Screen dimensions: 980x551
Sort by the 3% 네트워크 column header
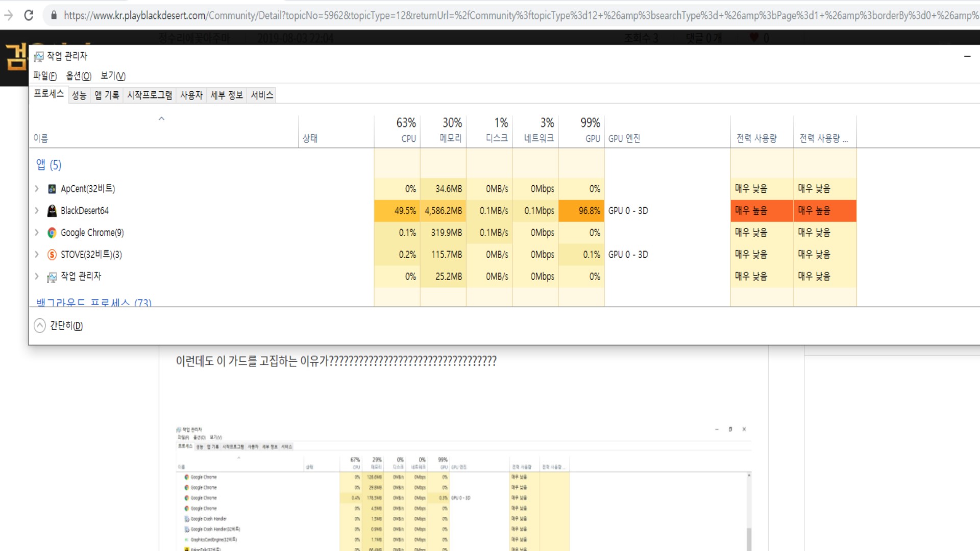point(535,131)
